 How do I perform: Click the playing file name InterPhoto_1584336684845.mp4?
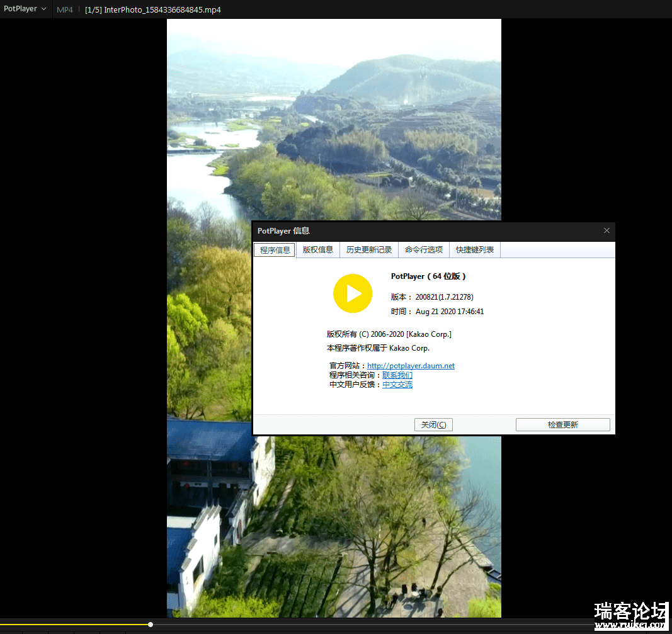tap(162, 10)
